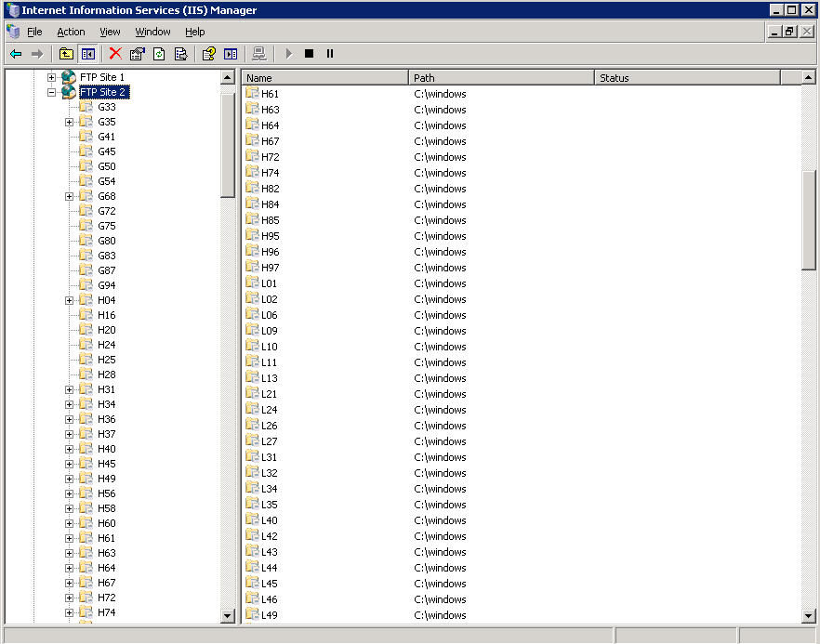Click the folder icon of L40 in list

(x=253, y=519)
